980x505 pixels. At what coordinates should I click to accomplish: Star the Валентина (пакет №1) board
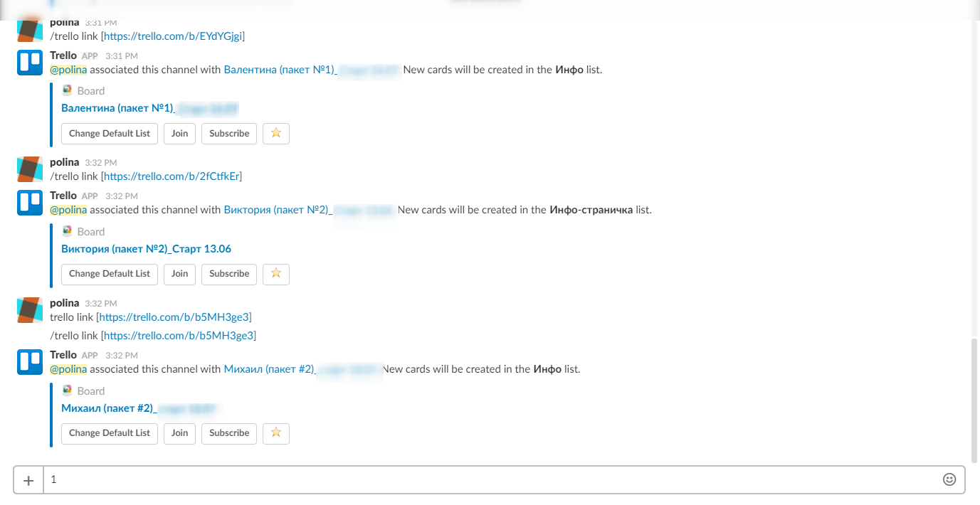coord(276,133)
